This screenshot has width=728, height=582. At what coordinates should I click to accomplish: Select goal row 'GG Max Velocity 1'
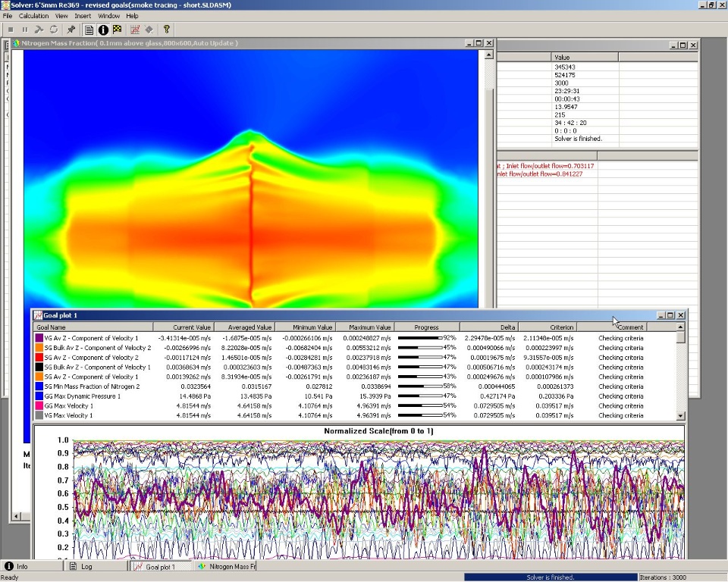click(355, 405)
